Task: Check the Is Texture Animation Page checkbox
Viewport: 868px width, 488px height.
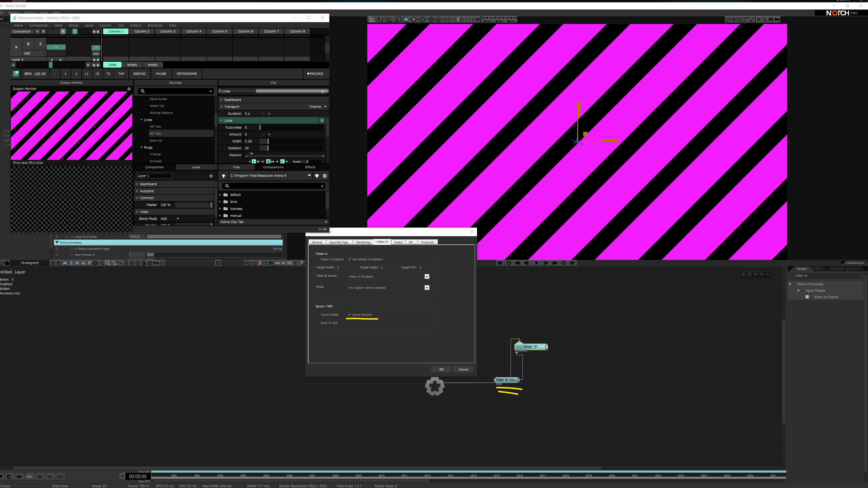Action: coord(131,249)
